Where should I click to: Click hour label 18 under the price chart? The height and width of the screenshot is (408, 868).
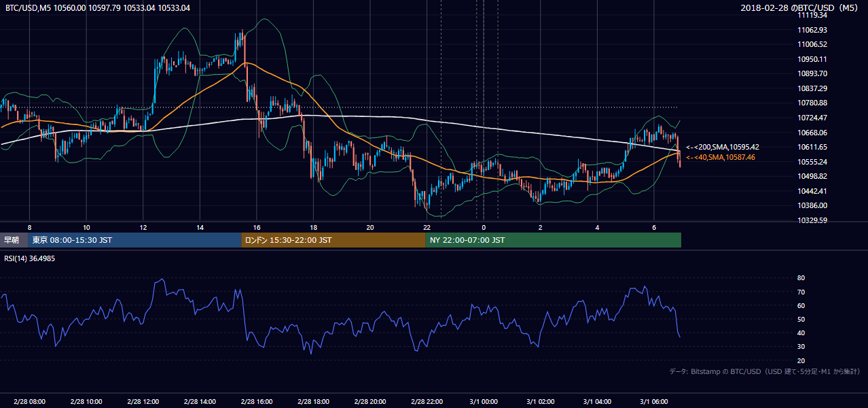(x=313, y=227)
